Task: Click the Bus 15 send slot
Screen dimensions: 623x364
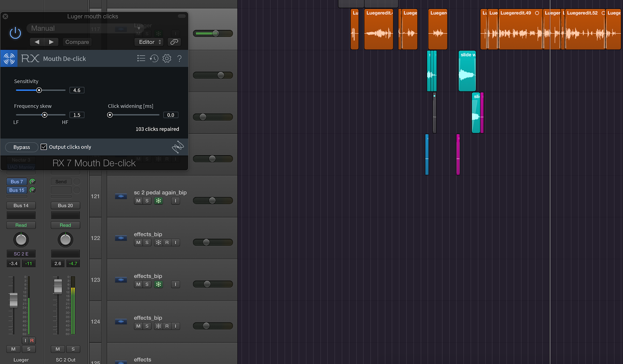Action: tap(17, 190)
